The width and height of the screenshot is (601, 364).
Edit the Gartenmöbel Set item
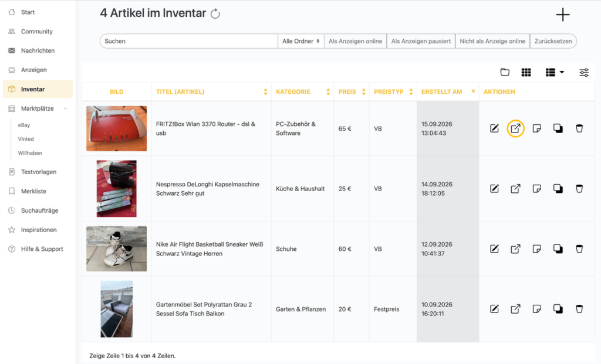tap(494, 309)
